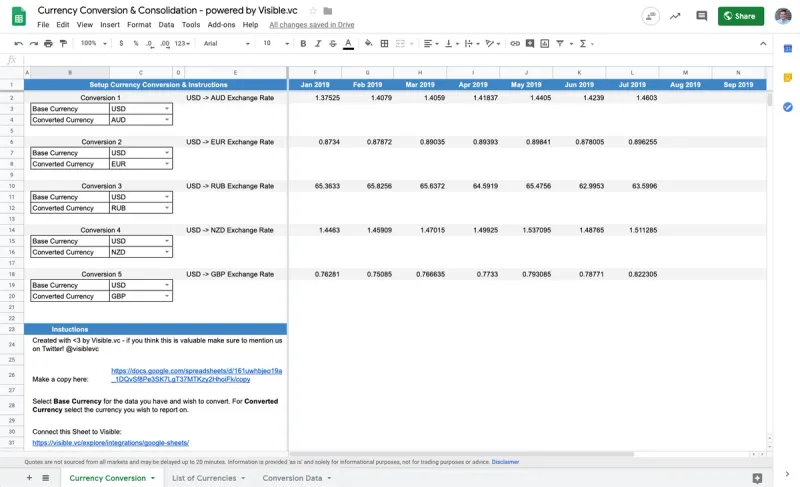This screenshot has width=800, height=487.
Task: Select cell with value 65.3633
Action: coord(315,186)
